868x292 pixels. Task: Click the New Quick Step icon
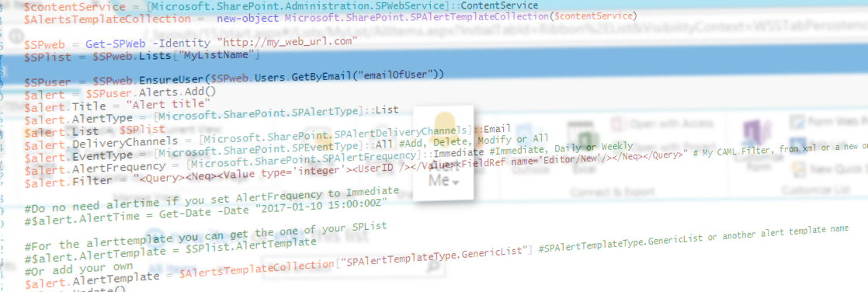pyautogui.click(x=798, y=169)
